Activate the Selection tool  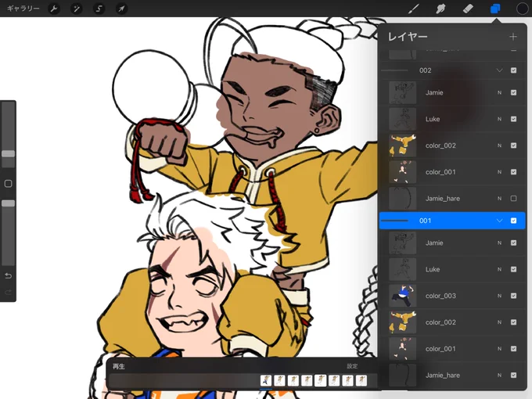click(x=99, y=9)
